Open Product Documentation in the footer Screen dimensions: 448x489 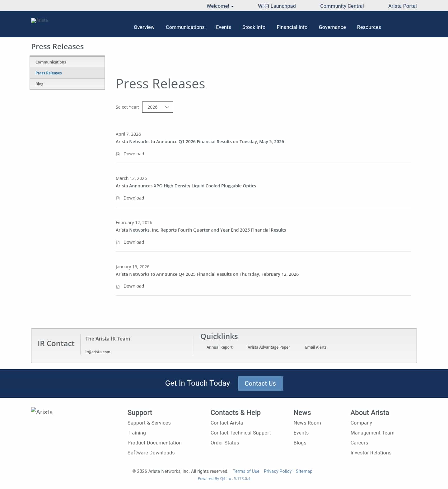tap(155, 443)
